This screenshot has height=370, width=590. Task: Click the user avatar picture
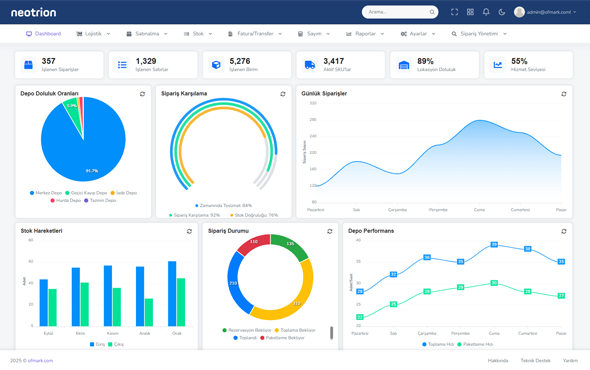[519, 12]
